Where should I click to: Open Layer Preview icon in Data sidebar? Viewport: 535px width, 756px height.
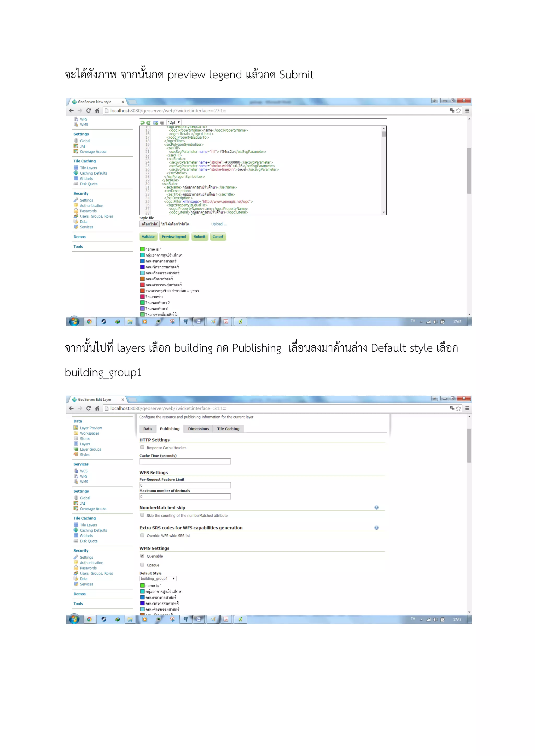pyautogui.click(x=76, y=428)
